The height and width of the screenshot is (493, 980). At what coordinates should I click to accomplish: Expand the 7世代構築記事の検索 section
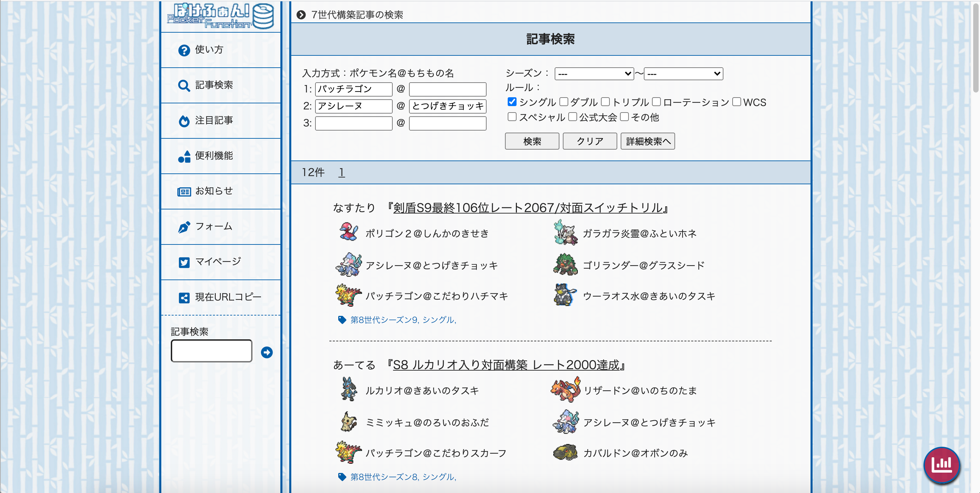pos(357,15)
